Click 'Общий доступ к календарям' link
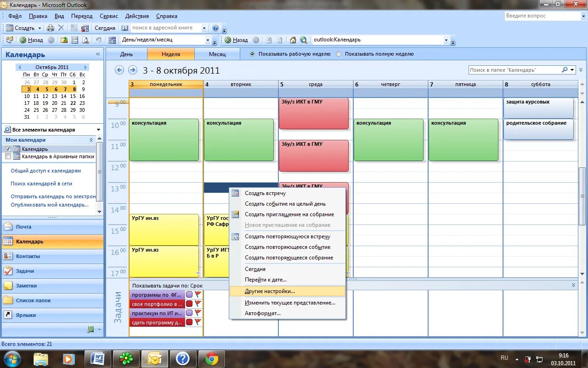This screenshot has height=368, width=588. pos(46,171)
